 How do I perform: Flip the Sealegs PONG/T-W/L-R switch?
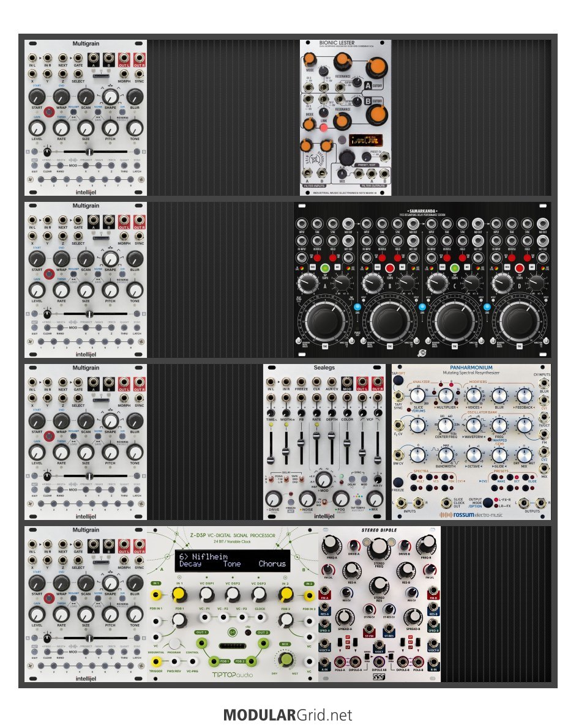(x=286, y=478)
